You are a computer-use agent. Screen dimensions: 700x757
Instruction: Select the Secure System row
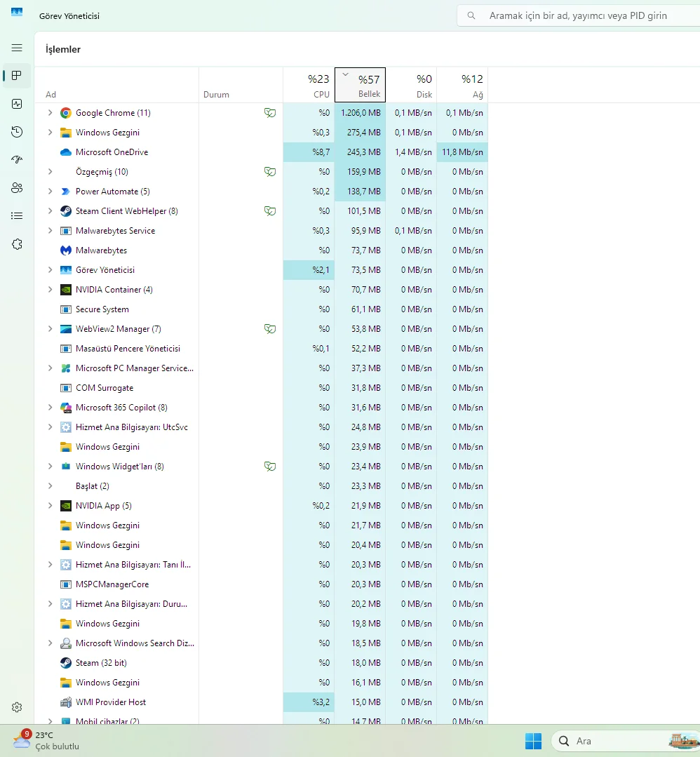[x=261, y=309]
